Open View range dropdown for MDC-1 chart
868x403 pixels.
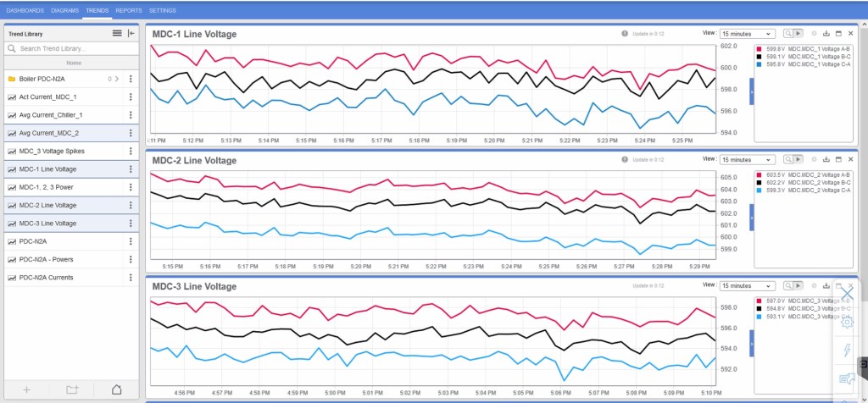(x=747, y=33)
